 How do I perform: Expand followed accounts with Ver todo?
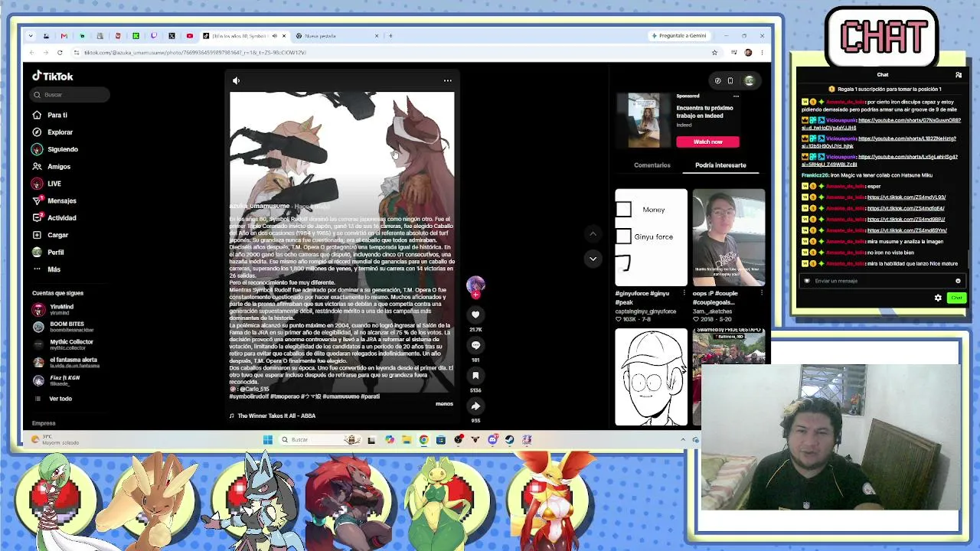point(54,399)
